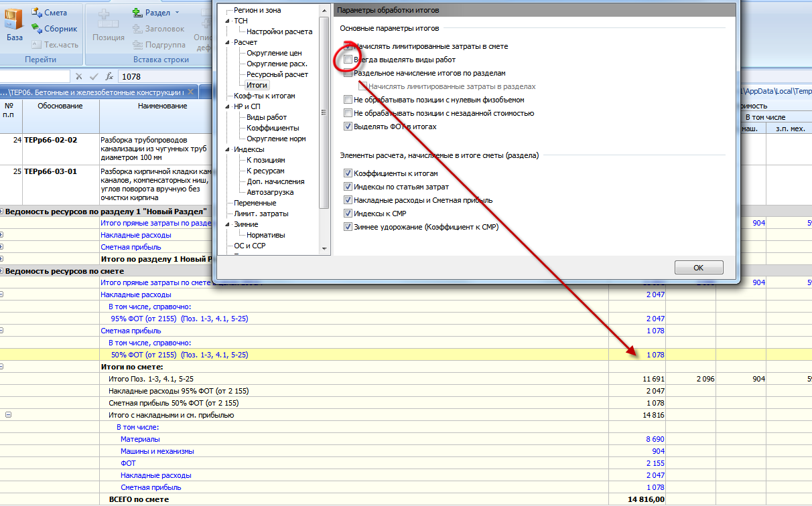Select Настройки расчета in settings tree

279,31
